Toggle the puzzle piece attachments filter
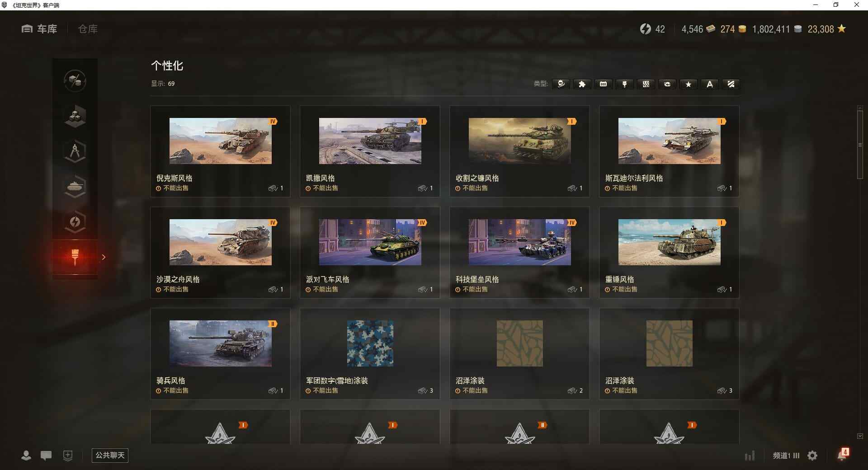This screenshot has width=868, height=470. [582, 84]
